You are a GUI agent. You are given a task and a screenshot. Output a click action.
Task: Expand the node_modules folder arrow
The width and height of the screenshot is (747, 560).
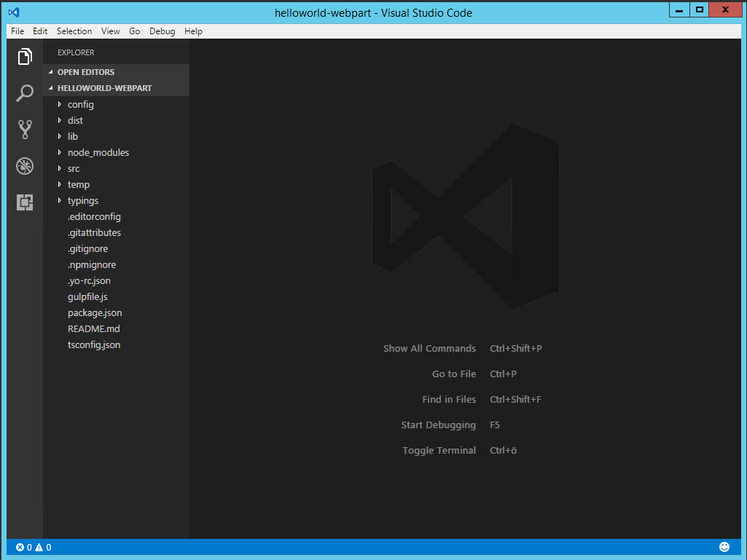pyautogui.click(x=60, y=152)
